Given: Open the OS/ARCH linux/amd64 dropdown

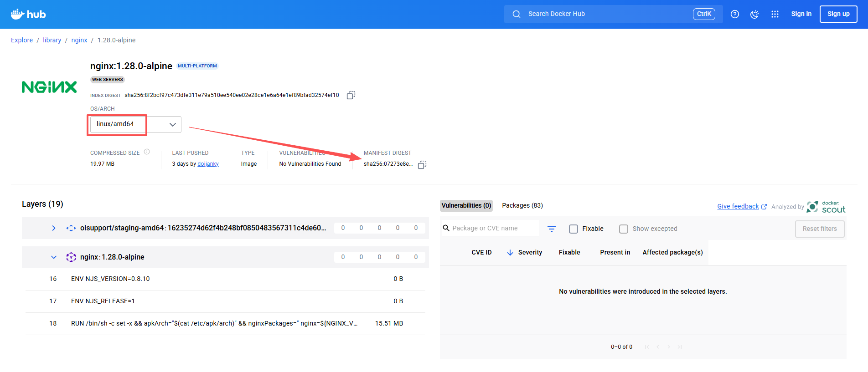Looking at the screenshot, I should click(136, 124).
